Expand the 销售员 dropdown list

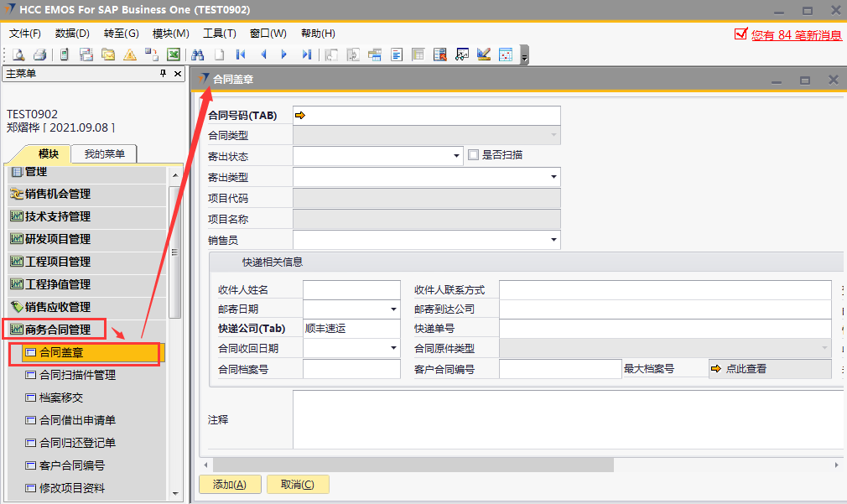(553, 241)
